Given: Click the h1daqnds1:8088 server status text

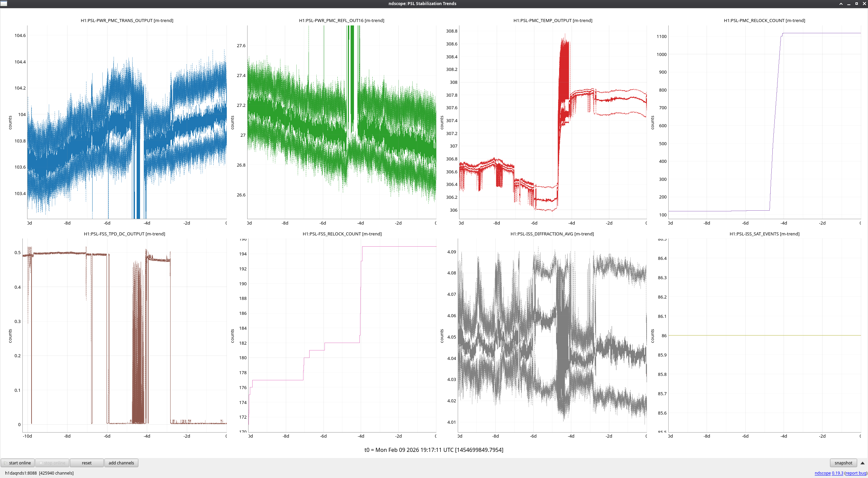Looking at the screenshot, I should click(21, 473).
